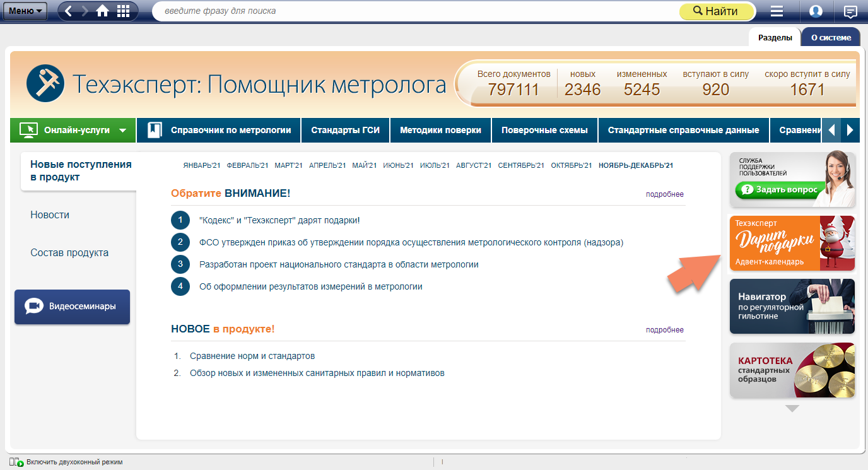Open the Поверочные схемы section
The height and width of the screenshot is (470, 868).
544,131
